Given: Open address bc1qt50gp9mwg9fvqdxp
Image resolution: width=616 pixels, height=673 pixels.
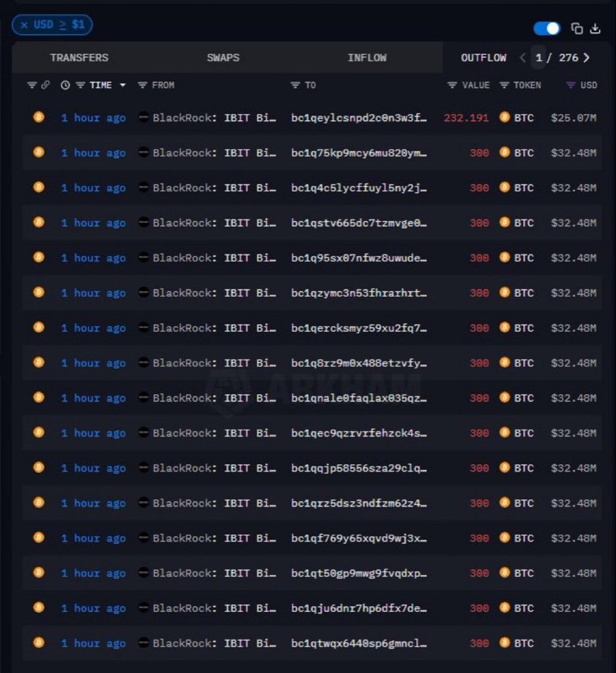Looking at the screenshot, I should coord(359,573).
